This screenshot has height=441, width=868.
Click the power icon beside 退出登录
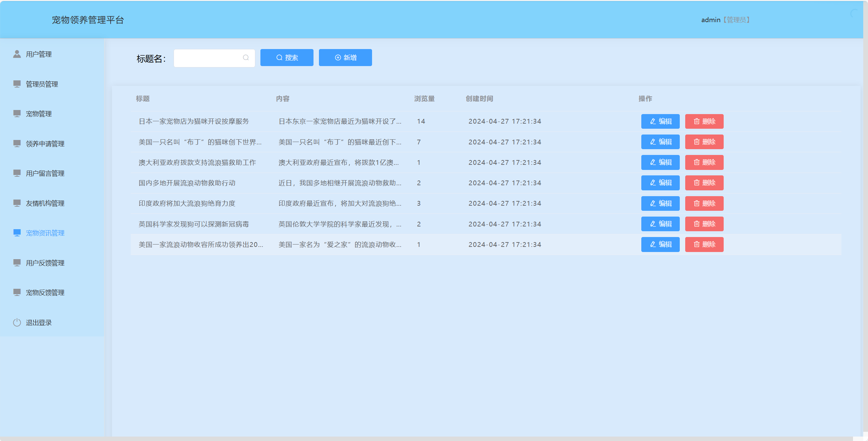[17, 322]
